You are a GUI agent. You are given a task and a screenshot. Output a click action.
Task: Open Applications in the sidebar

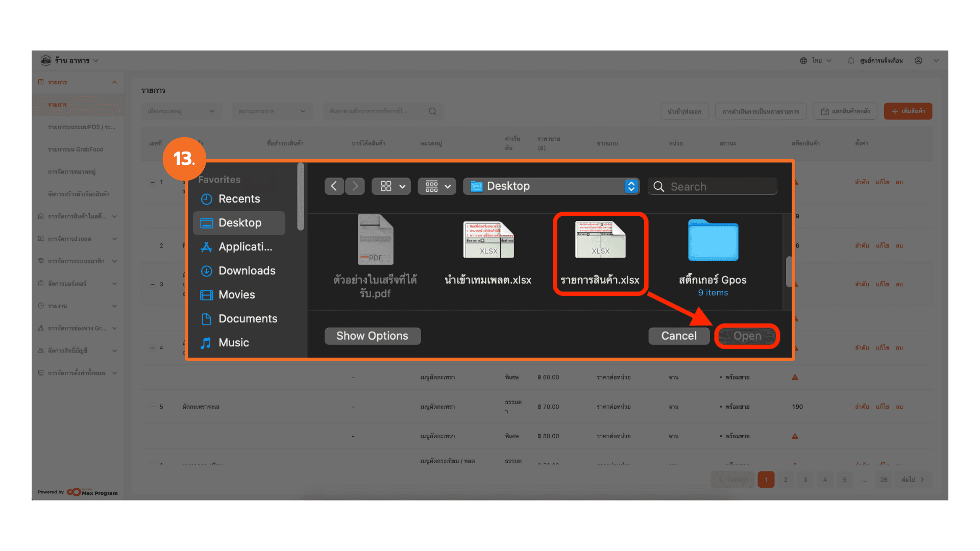245,247
